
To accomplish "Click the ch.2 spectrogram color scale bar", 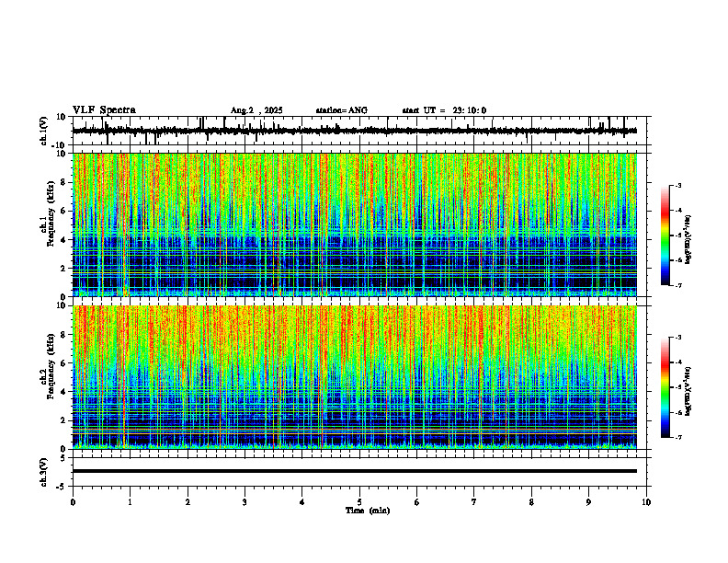I will [x=665, y=387].
